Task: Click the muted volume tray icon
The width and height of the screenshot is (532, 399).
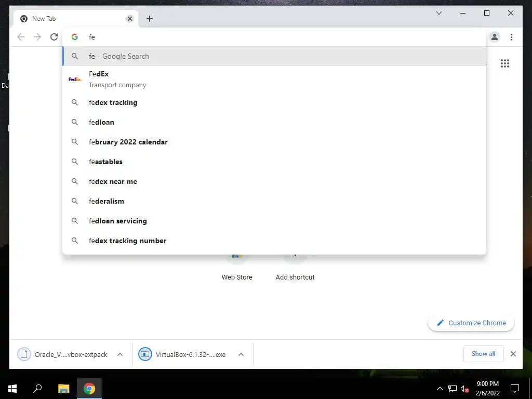Action: (465, 389)
